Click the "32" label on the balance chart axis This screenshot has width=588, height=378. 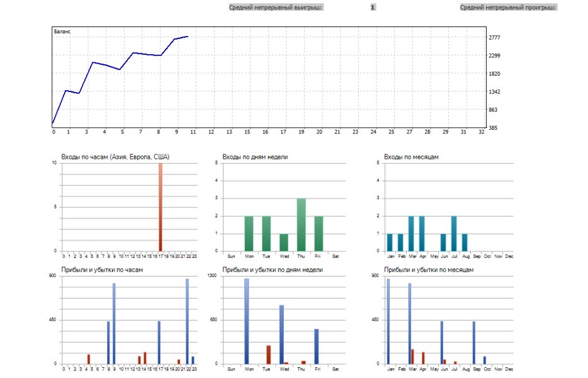pos(481,132)
